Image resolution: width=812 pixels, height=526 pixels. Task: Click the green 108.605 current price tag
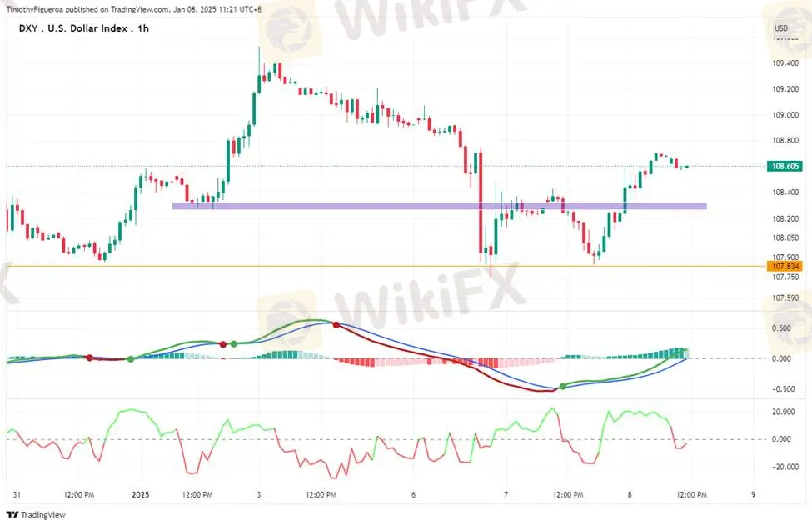coord(785,167)
